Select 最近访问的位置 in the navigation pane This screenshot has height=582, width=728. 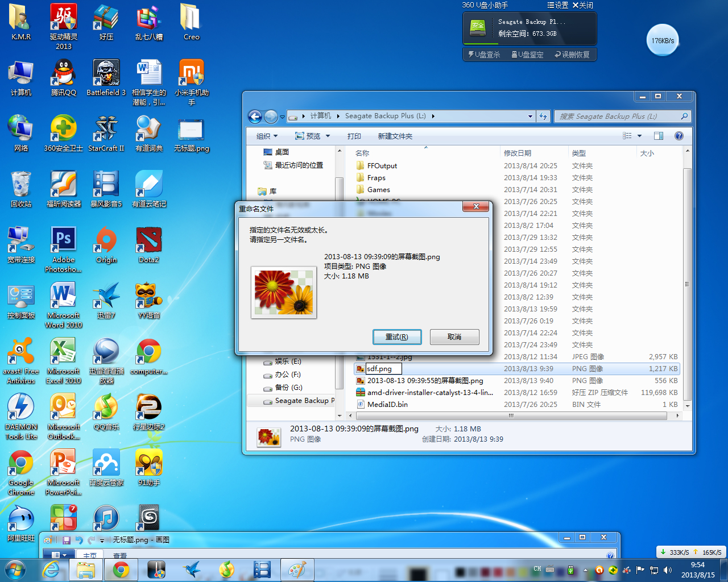[299, 165]
